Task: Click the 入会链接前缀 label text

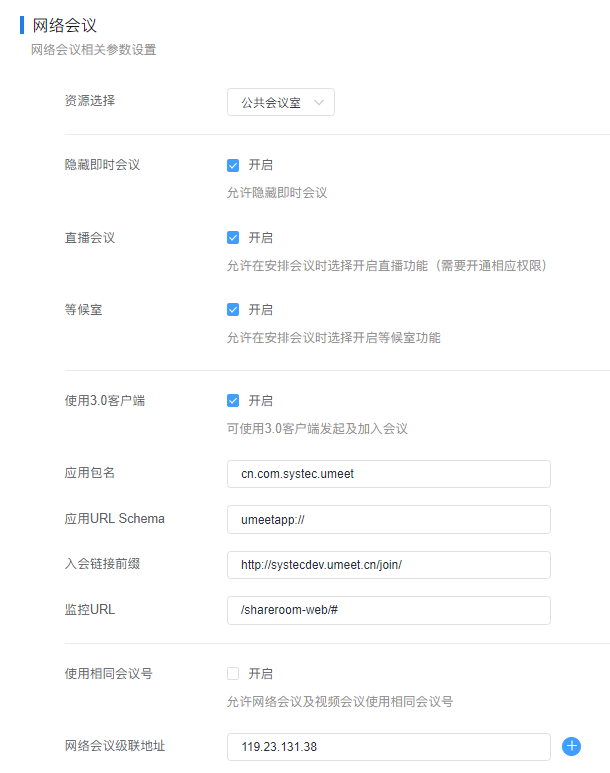Action: (x=102, y=564)
